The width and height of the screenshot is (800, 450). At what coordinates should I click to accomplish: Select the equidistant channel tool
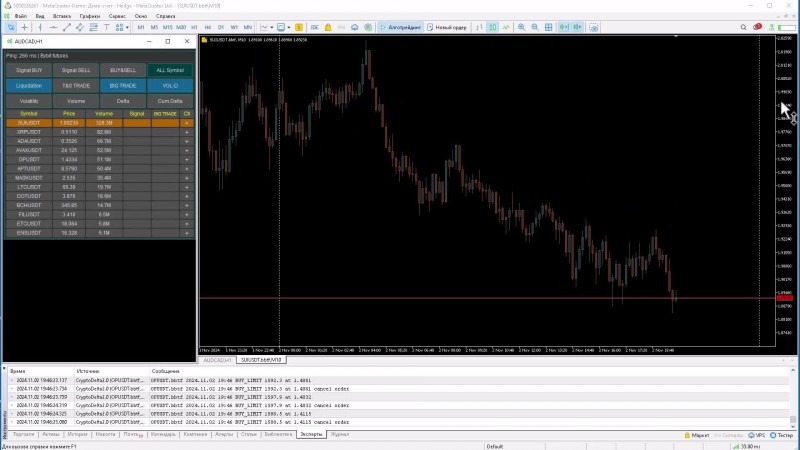80,28
